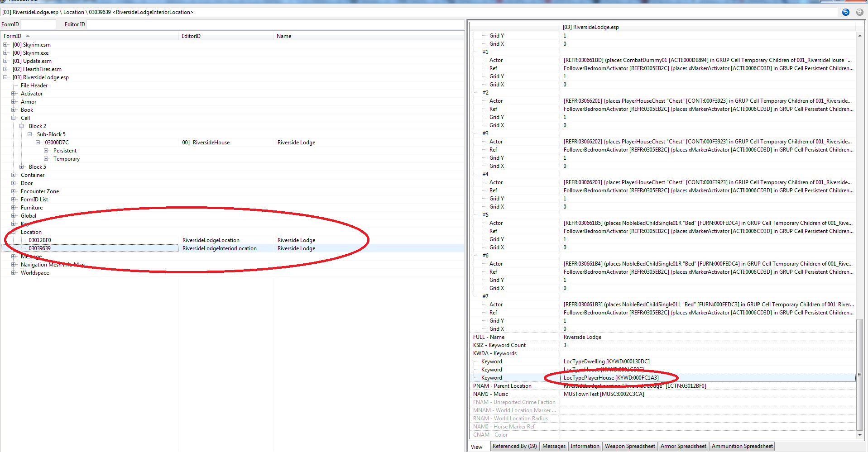Click the PNAM - Parent Location row
Image resolution: width=868 pixels, height=452 pixels.
pyautogui.click(x=662, y=386)
